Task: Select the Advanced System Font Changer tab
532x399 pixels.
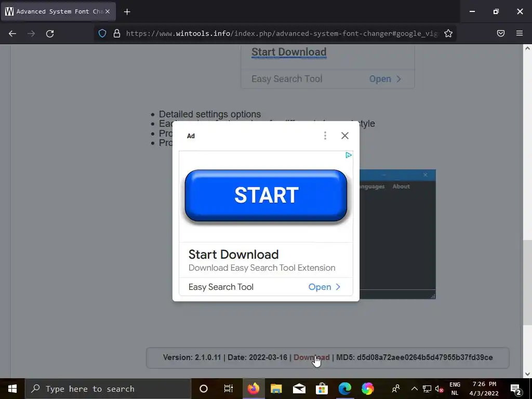Action: coord(58,11)
